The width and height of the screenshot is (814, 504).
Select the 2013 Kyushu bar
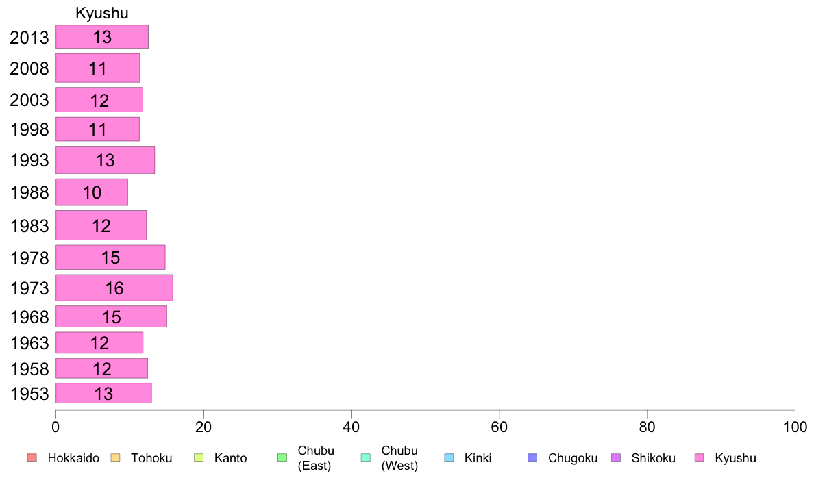pos(101,37)
